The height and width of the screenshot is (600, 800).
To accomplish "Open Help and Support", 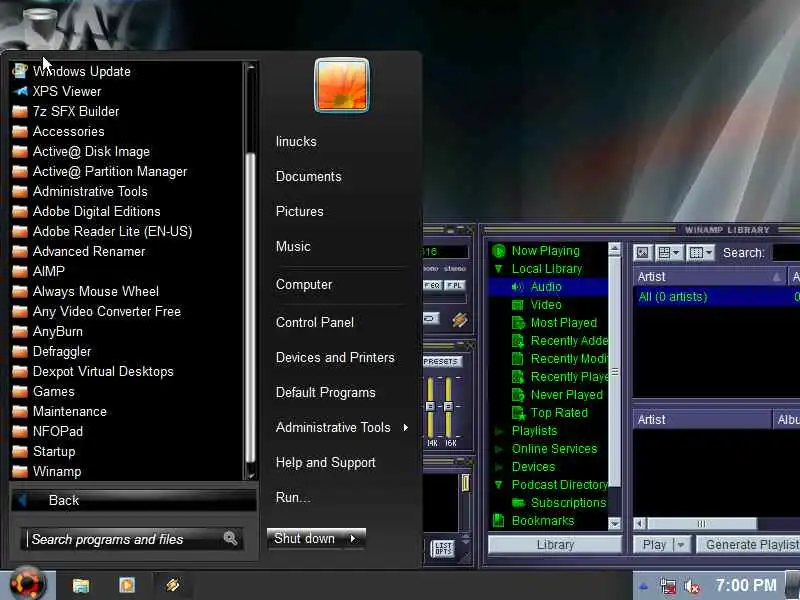I will click(326, 463).
